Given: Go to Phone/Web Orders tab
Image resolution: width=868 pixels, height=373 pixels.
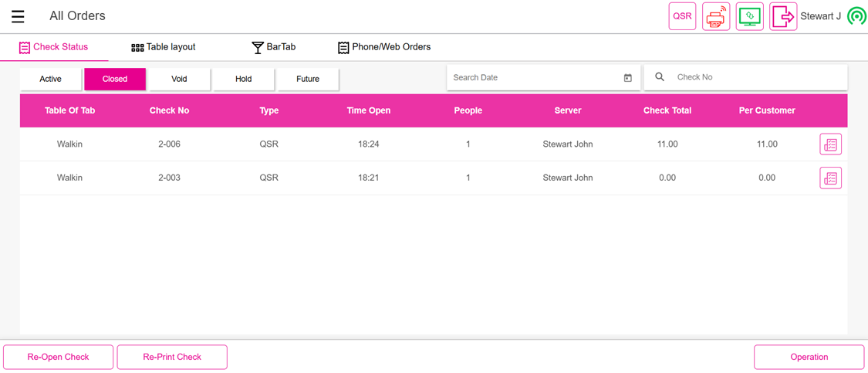Looking at the screenshot, I should 384,47.
